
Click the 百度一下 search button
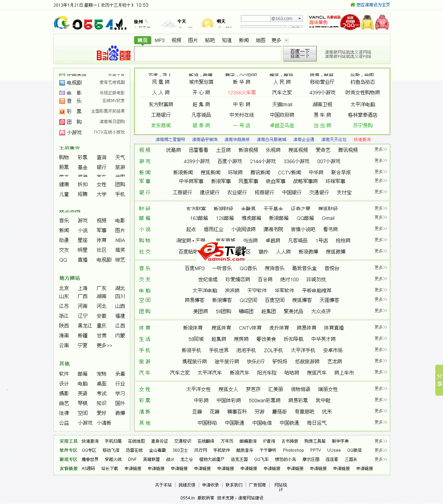tap(300, 53)
